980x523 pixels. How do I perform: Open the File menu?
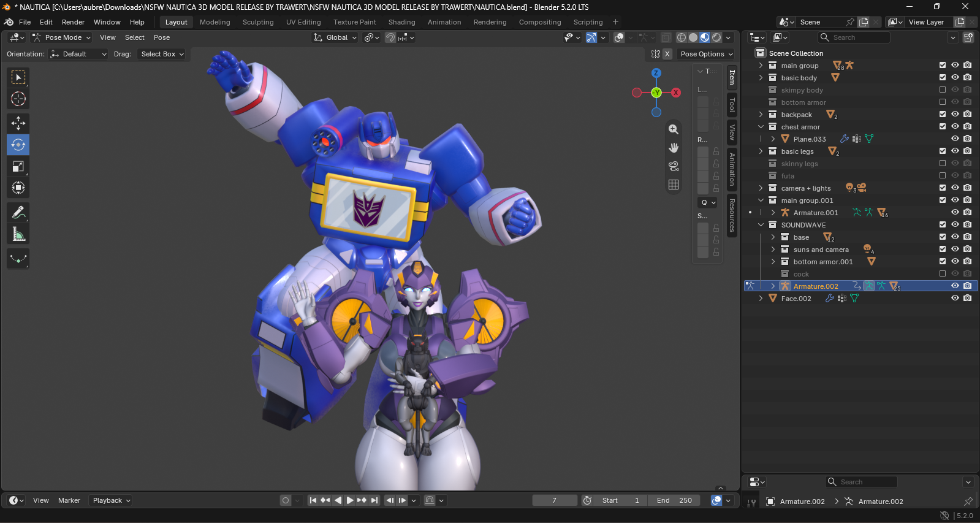coord(25,22)
